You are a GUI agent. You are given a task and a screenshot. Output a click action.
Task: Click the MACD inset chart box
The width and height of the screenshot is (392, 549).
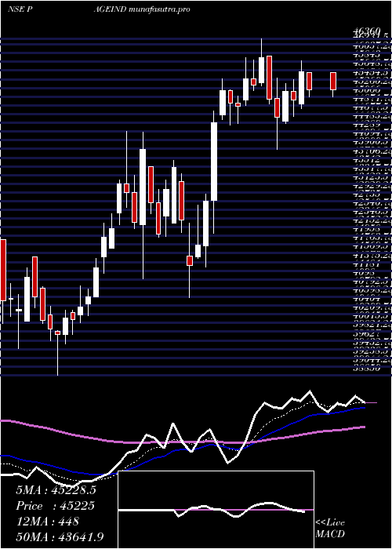tap(216, 510)
